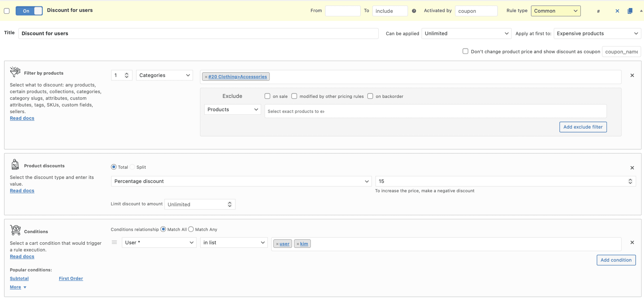Delete rule with blue X icon
The width and height of the screenshot is (644, 298).
617,11
